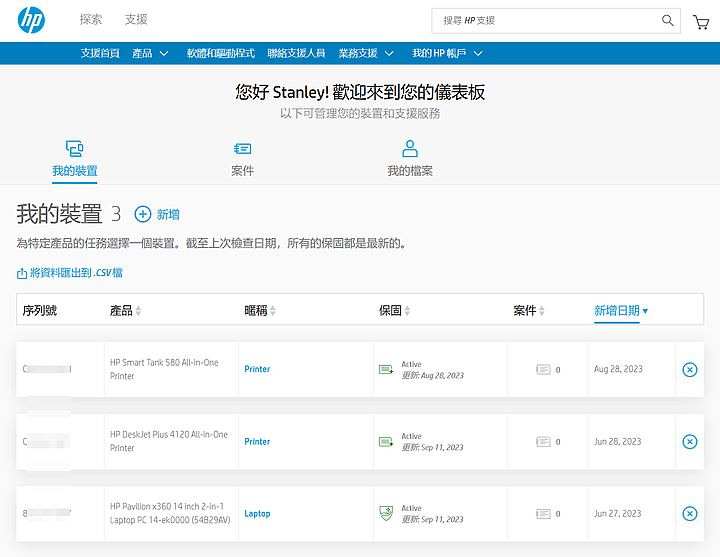
Task: Click cases icon in Smart Tank 580 row
Action: [543, 369]
